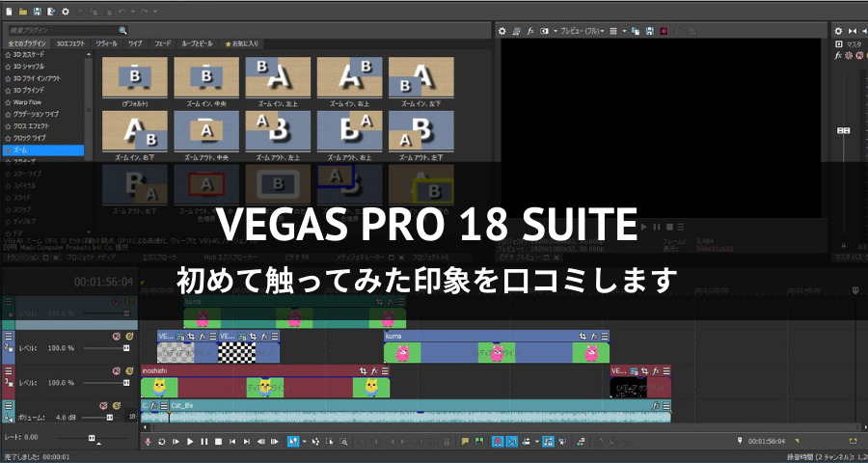Solo the audio track 4
The height and width of the screenshot is (463, 868).
tap(116, 405)
